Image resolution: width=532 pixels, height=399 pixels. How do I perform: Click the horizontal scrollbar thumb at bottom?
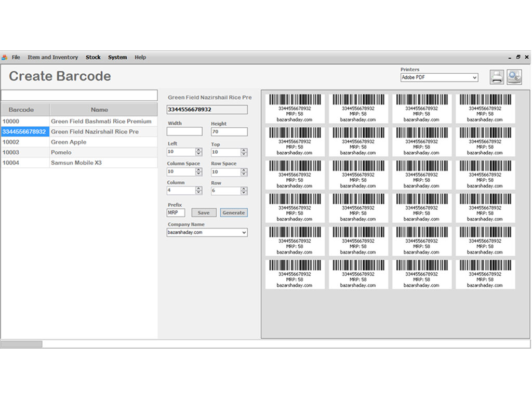coord(21,344)
